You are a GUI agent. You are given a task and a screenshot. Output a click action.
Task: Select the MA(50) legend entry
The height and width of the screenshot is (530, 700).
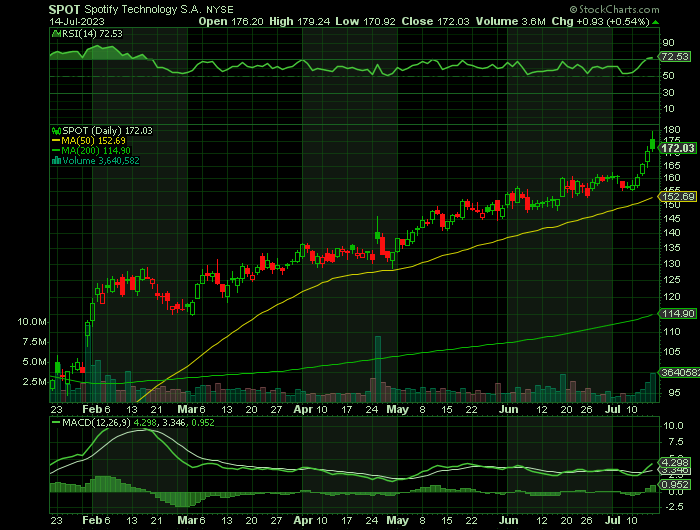pyautogui.click(x=96, y=140)
